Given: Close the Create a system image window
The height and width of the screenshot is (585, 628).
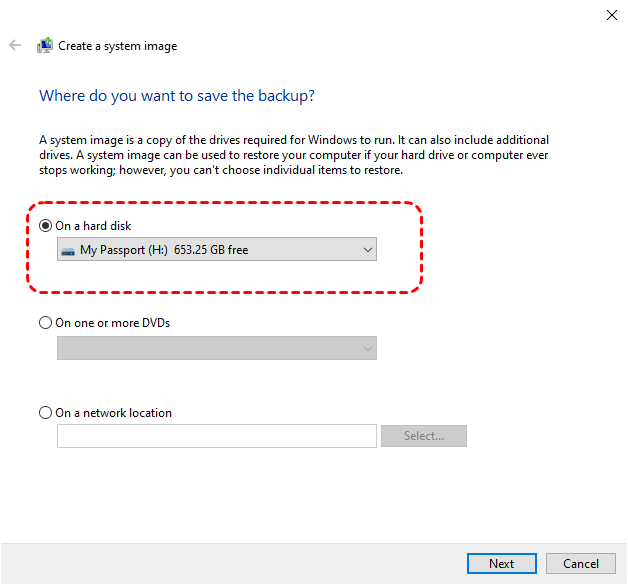Looking at the screenshot, I should click(x=612, y=15).
